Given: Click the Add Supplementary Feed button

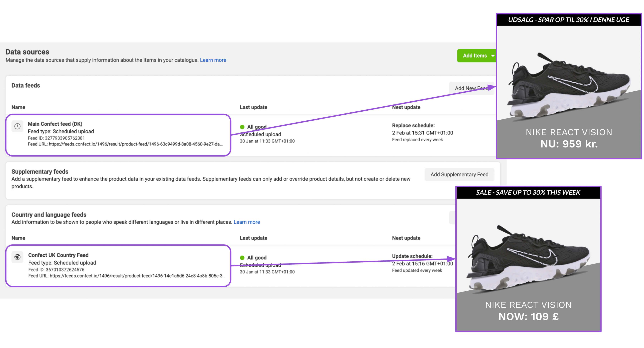Looking at the screenshot, I should [x=459, y=174].
